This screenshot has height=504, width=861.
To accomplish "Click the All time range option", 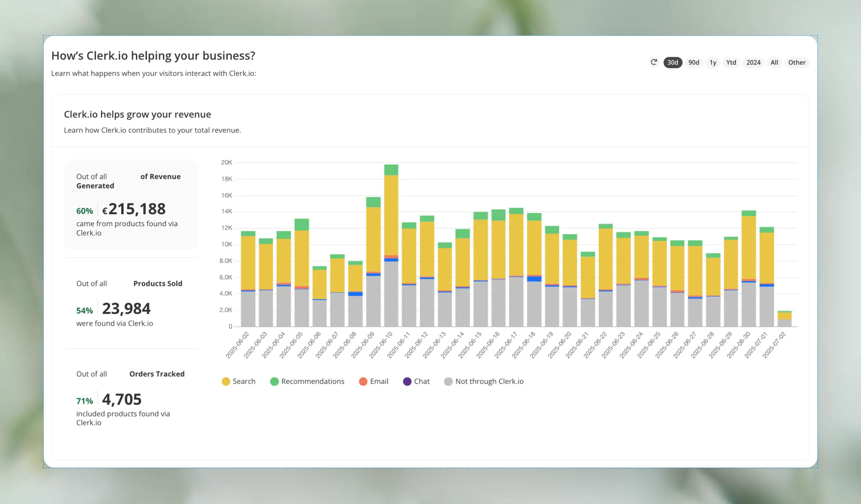I will tap(774, 62).
